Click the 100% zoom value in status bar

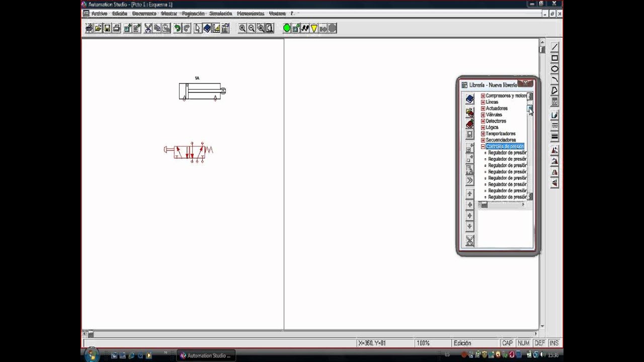[x=423, y=343]
